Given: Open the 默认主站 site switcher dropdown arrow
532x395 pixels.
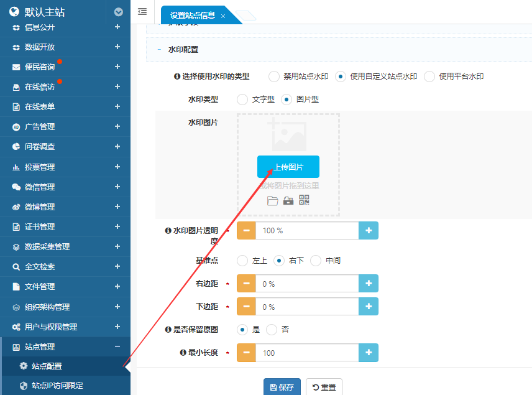Looking at the screenshot, I should tap(119, 12).
